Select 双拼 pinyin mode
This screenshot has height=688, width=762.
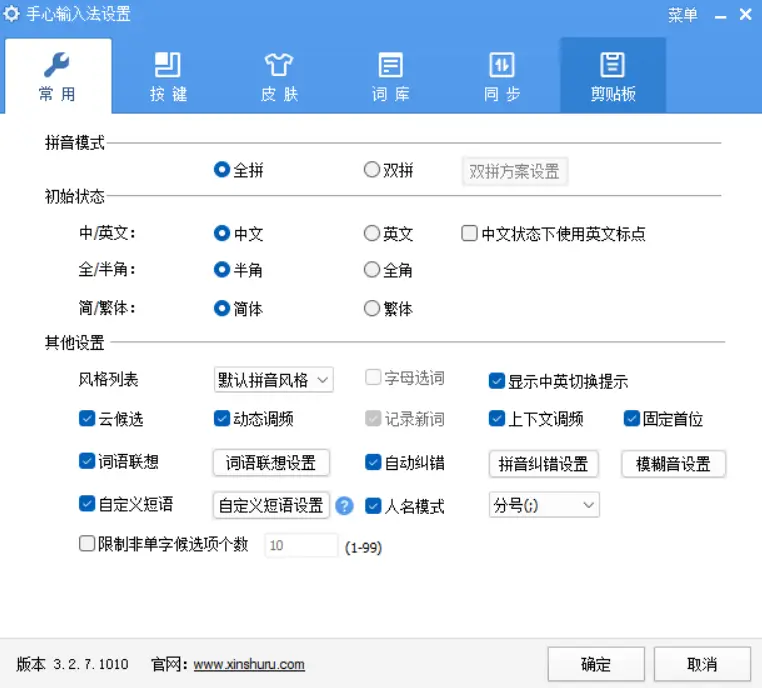388,170
